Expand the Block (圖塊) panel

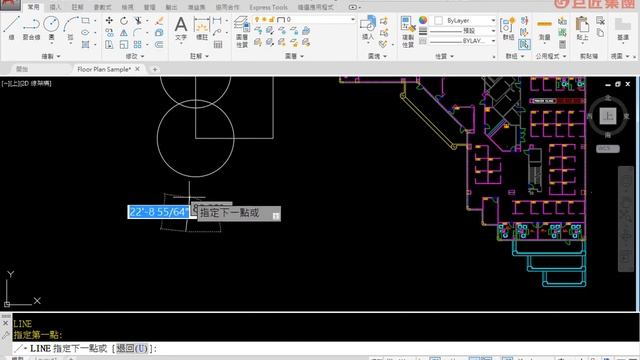378,56
